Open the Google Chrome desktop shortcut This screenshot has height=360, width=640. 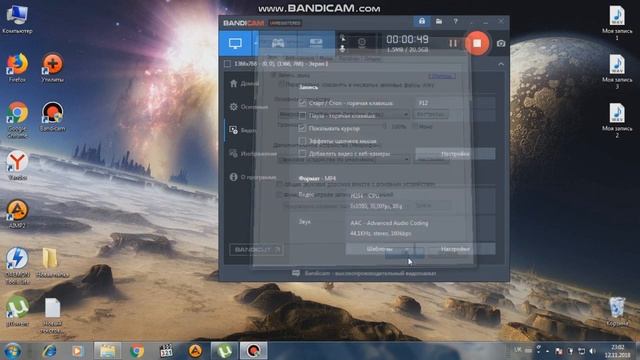[x=17, y=120]
